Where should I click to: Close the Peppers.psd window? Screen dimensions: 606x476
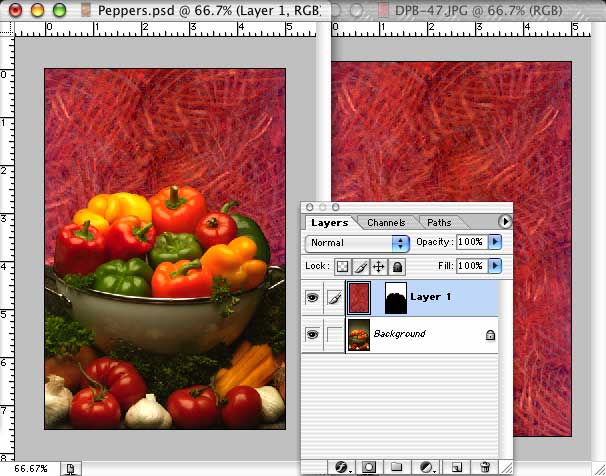15,10
